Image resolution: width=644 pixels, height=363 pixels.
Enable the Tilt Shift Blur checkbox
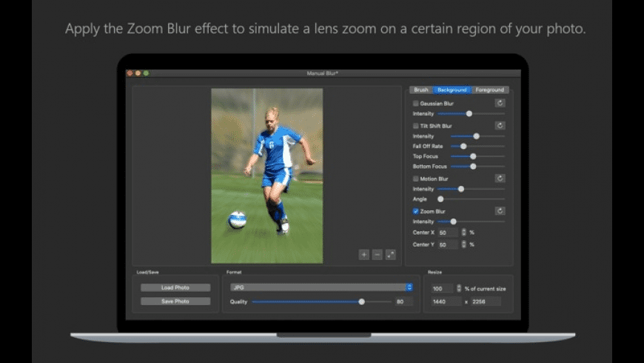[x=416, y=126]
